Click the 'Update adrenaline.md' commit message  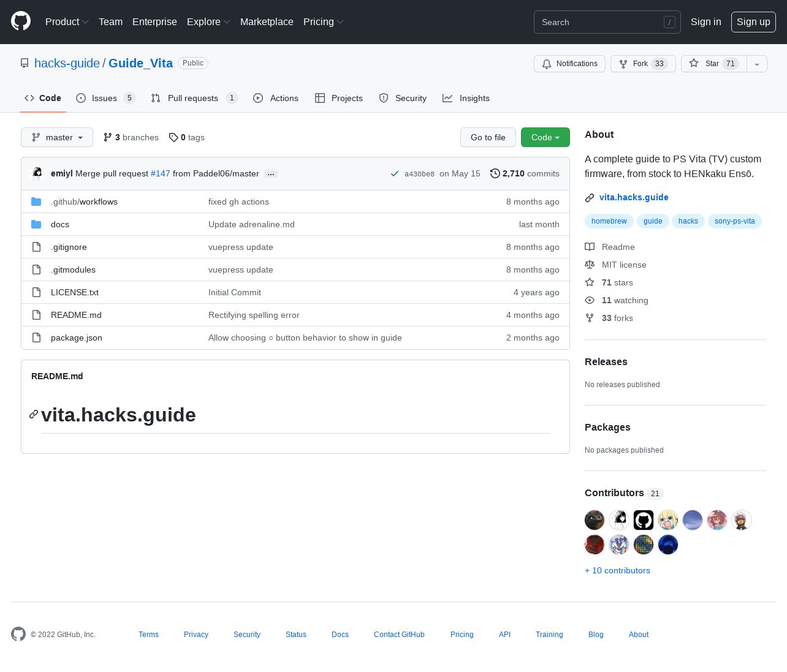coord(251,224)
